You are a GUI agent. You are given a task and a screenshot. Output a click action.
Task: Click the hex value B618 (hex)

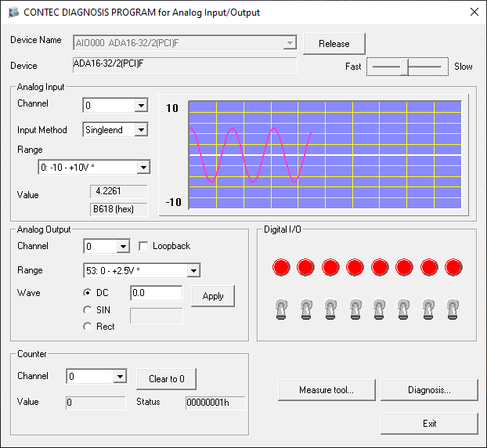click(x=119, y=209)
